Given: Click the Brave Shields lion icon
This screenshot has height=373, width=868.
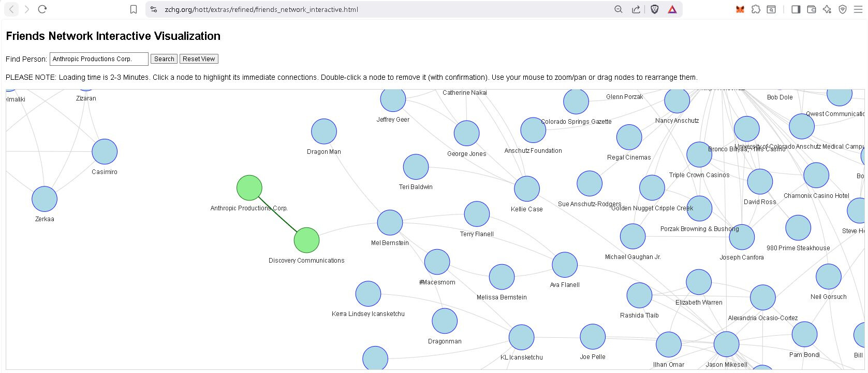Looking at the screenshot, I should pyautogui.click(x=654, y=9).
